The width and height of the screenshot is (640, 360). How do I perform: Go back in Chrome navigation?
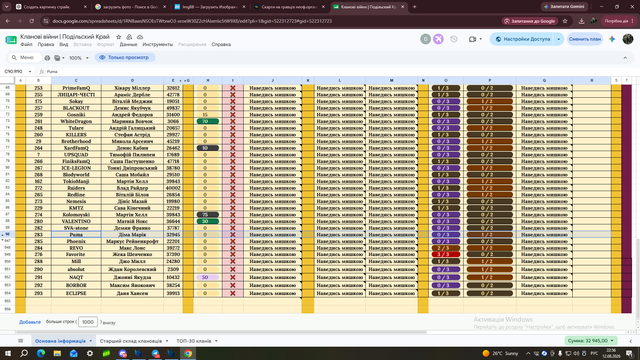8,21
